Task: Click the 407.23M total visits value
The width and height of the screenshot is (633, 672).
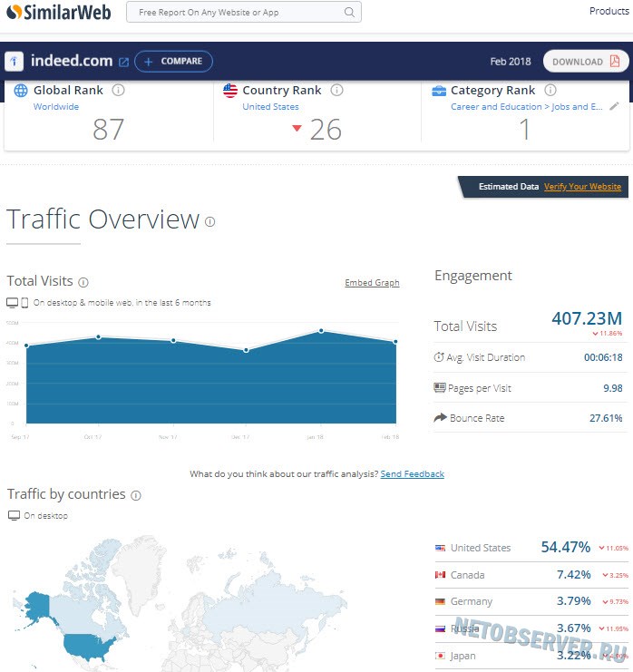Action: [x=587, y=318]
